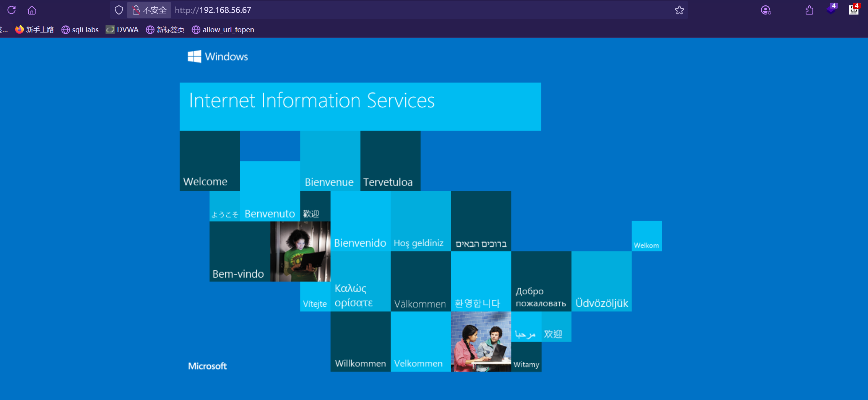This screenshot has height=400, width=868.
Task: Open the 新手上路 bookmark
Action: tap(35, 29)
